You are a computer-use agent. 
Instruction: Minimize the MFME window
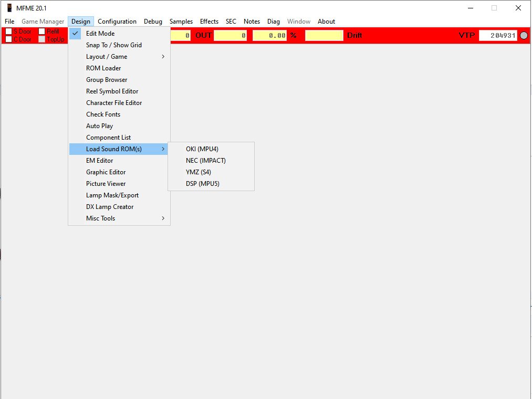point(471,8)
